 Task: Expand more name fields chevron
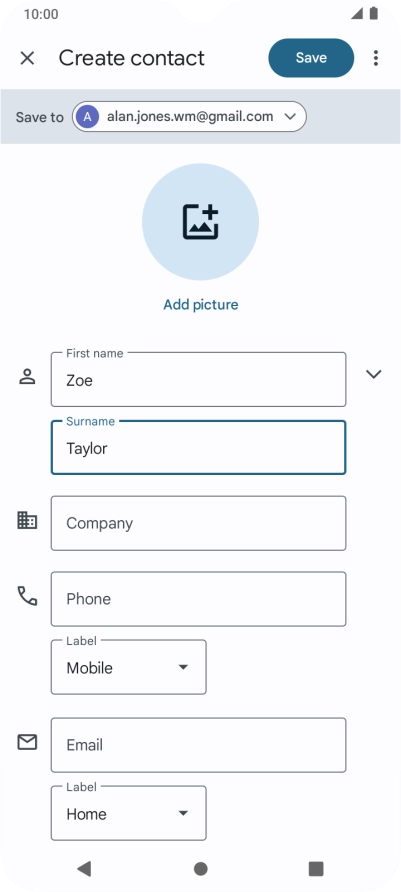pos(374,374)
